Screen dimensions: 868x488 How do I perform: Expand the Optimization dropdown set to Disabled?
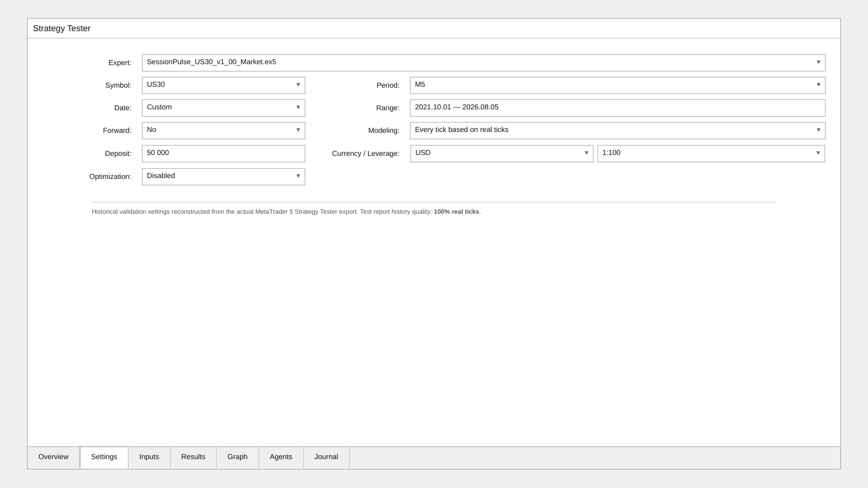(x=223, y=177)
